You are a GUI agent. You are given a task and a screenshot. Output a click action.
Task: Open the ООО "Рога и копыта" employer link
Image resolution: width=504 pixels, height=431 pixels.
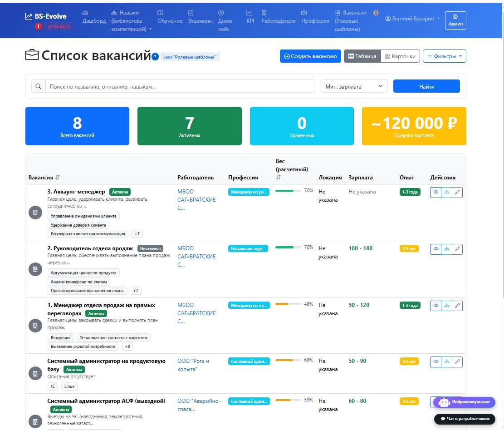tap(193, 365)
